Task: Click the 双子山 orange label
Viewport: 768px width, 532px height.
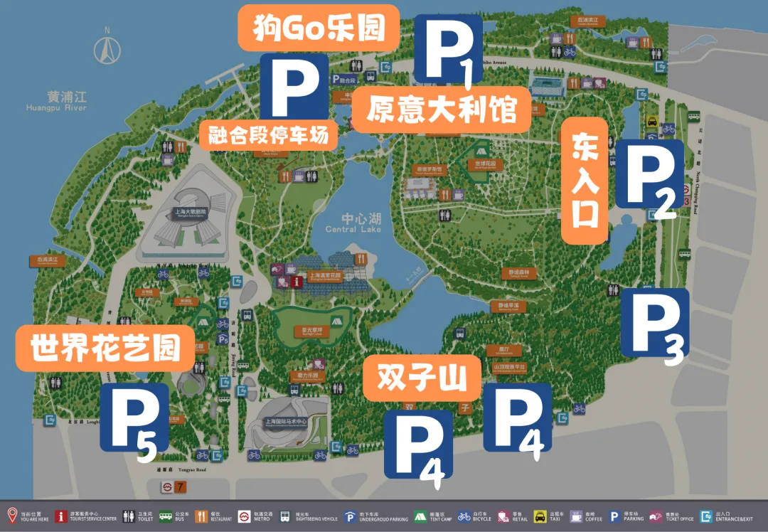Action: point(422,377)
